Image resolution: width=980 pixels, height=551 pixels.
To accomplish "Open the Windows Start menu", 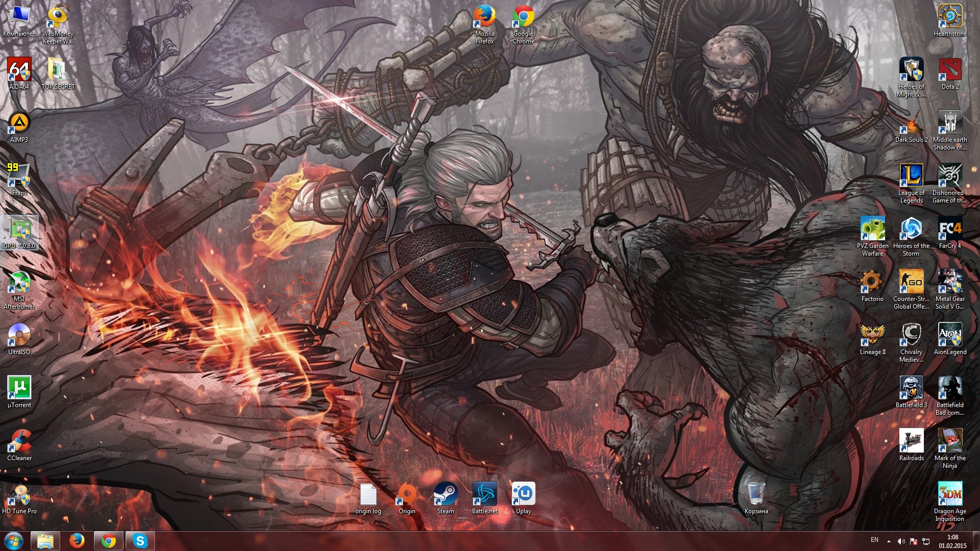I will tap(14, 541).
